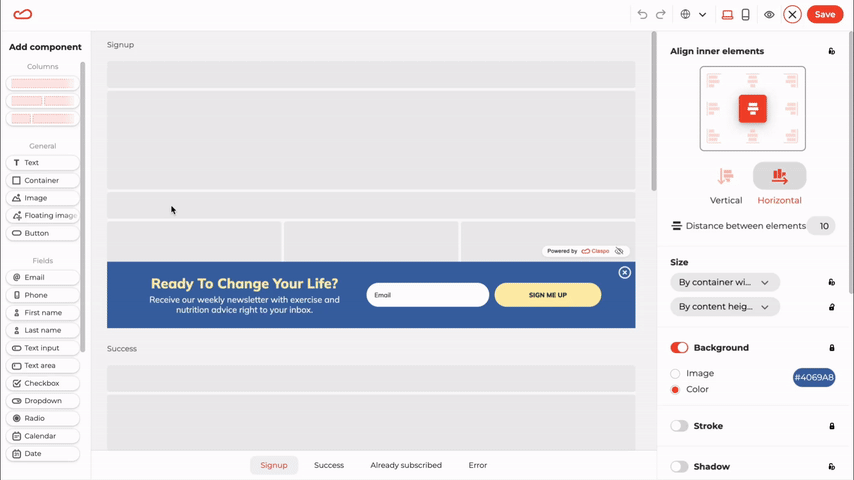
Task: Add a Floating image component
Action: (x=42, y=215)
